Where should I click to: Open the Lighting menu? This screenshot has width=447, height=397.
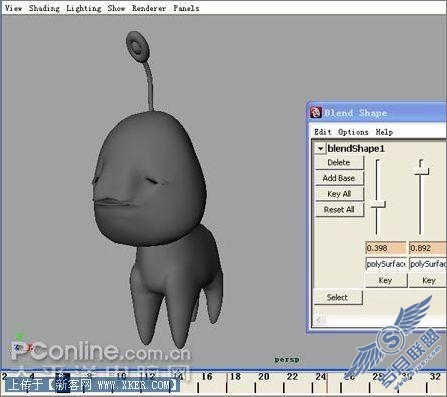click(84, 8)
